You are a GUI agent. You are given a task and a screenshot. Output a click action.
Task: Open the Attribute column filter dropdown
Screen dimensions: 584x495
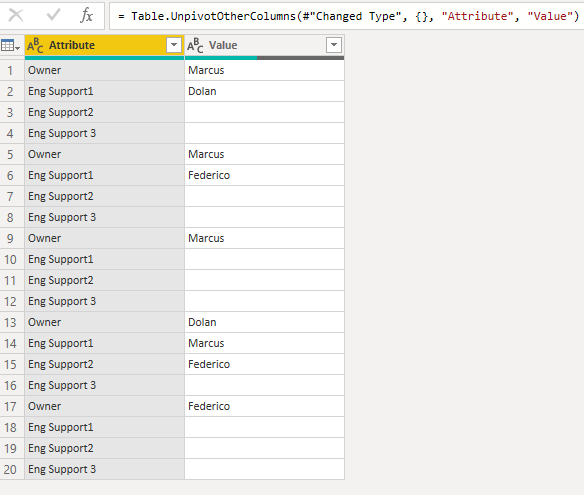[x=174, y=45]
